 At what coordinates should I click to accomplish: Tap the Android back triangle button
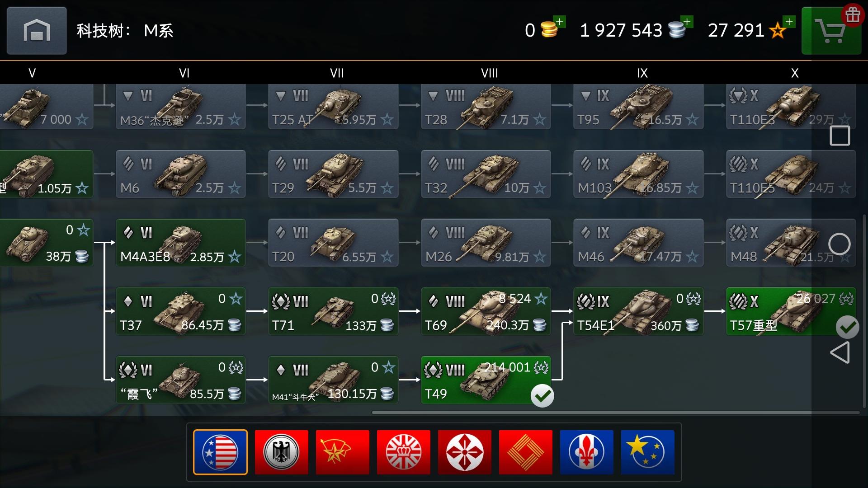(840, 352)
